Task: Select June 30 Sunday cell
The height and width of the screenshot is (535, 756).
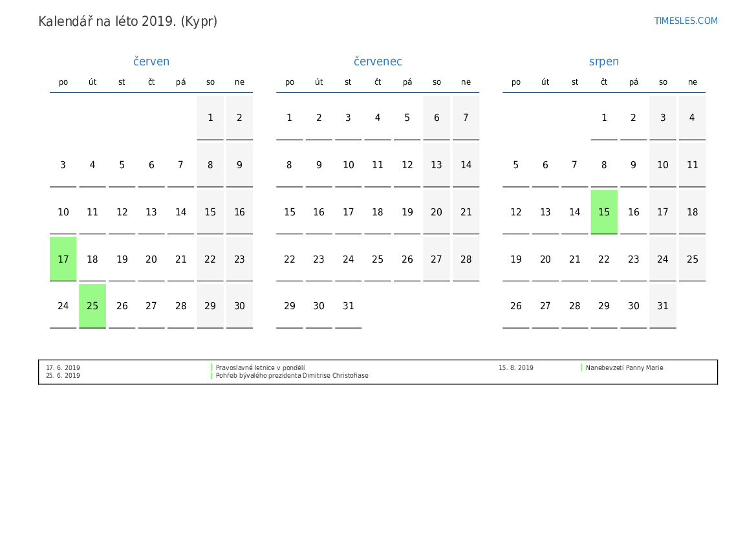Action: point(239,306)
